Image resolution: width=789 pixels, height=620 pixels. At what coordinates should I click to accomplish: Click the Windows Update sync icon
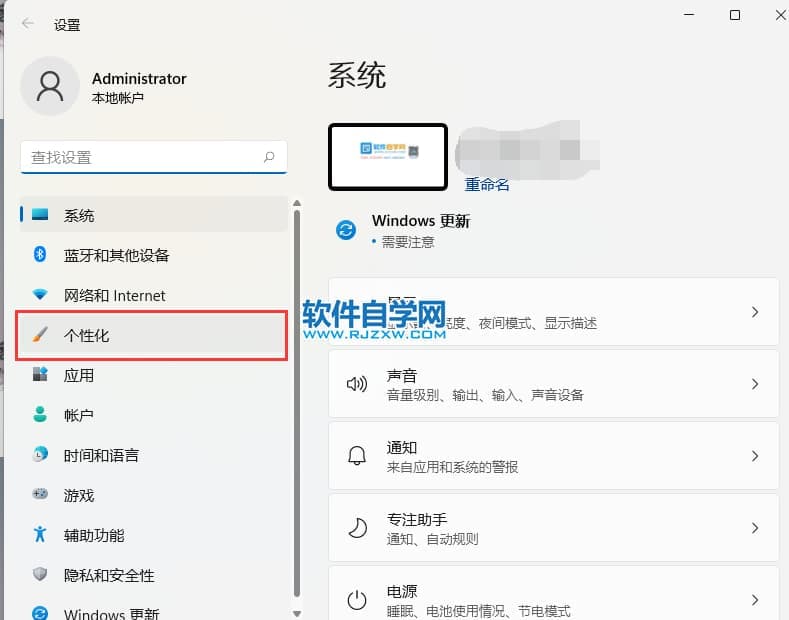tap(345, 230)
